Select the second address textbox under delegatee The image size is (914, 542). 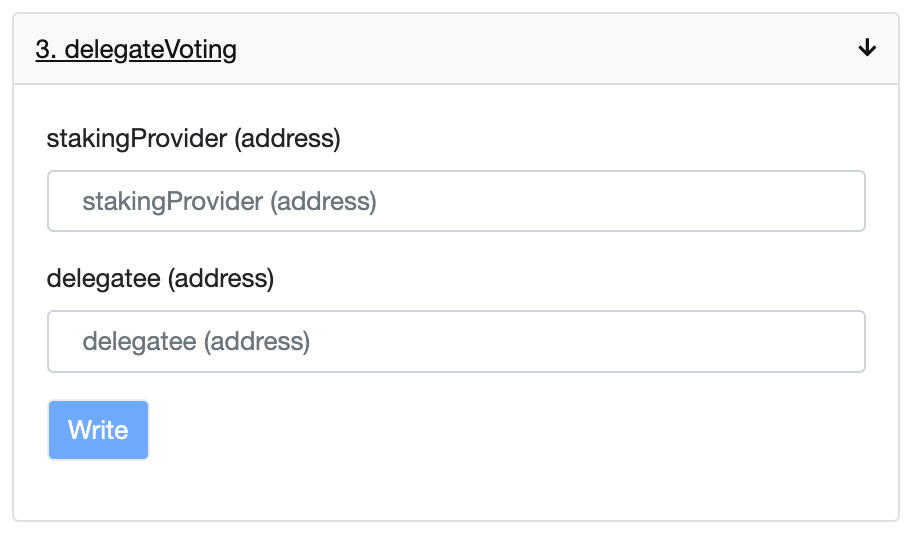456,341
